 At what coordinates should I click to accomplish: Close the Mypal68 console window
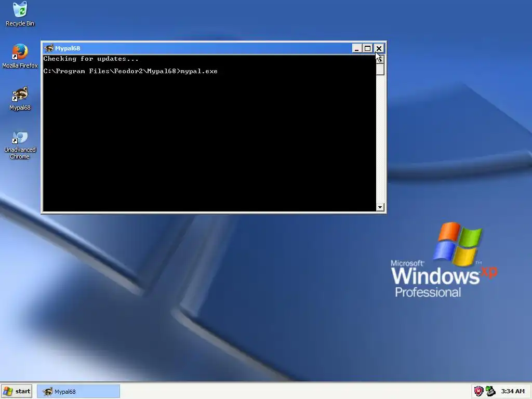379,48
